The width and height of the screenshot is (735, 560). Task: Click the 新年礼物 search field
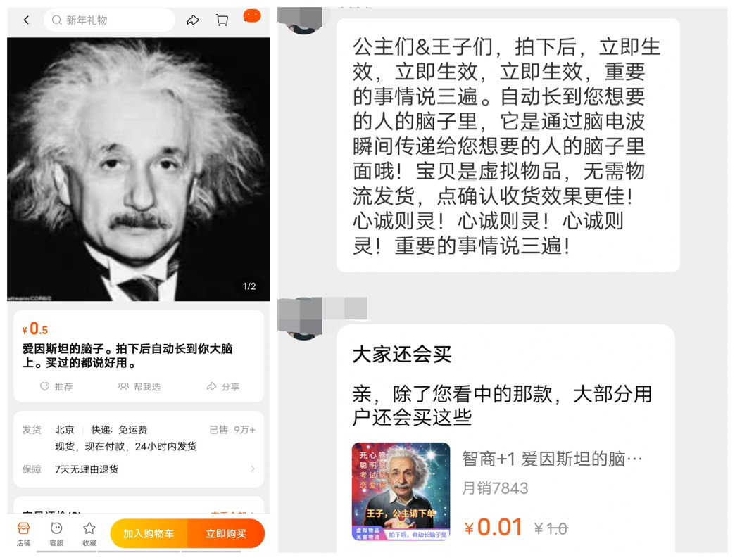tap(110, 20)
